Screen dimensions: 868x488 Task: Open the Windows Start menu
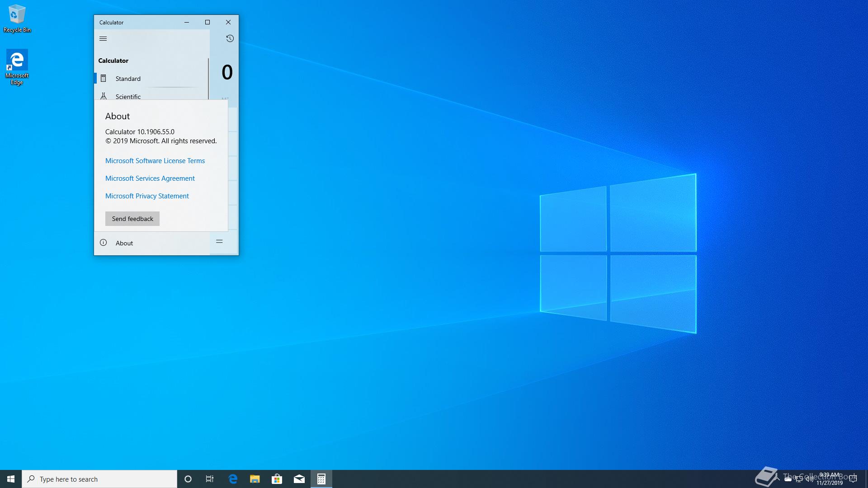(x=11, y=479)
